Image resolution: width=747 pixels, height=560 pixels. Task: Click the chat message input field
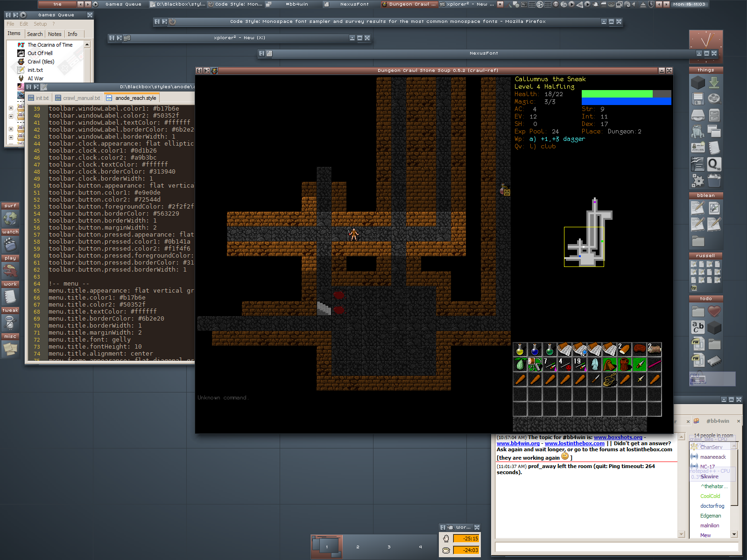616,546
